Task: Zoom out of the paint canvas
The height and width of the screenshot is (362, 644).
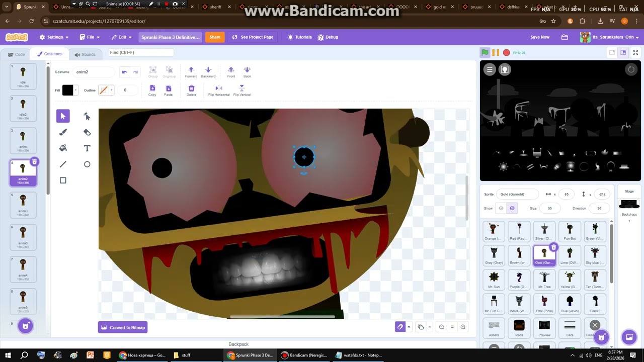Action: pos(441,327)
